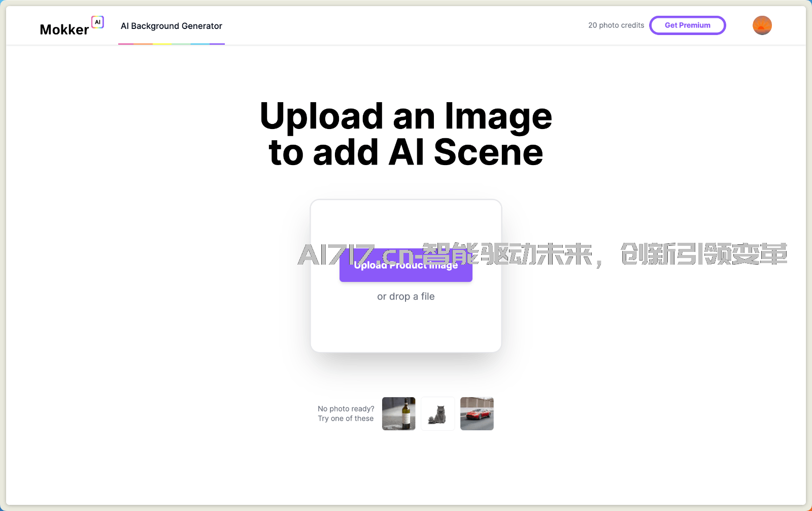Image resolution: width=812 pixels, height=511 pixels.
Task: Open the user profile avatar
Action: pos(762,25)
